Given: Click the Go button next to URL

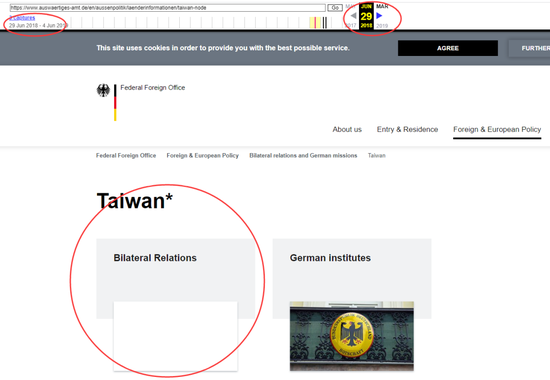Looking at the screenshot, I should coord(335,8).
